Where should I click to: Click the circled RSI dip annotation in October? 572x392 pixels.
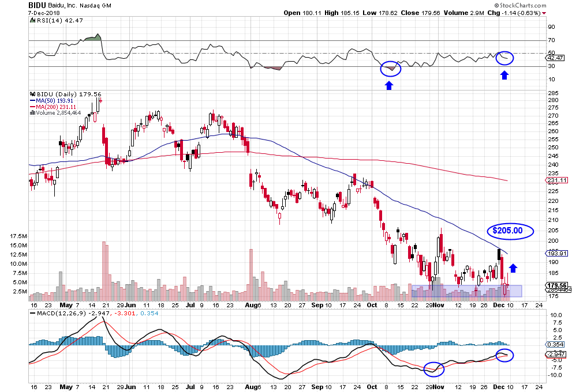390,69
